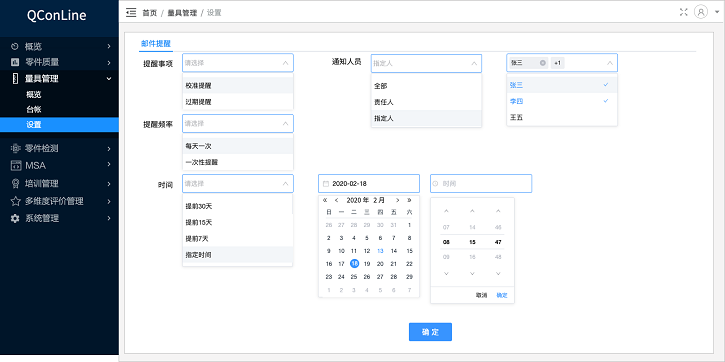Pick date 13 in the calendar
The height and width of the screenshot is (362, 725).
(380, 251)
